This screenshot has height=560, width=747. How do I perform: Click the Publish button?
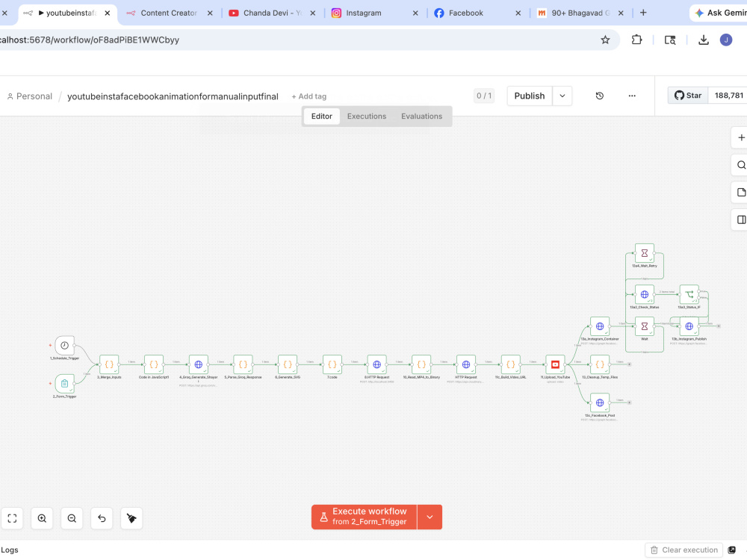tap(530, 96)
